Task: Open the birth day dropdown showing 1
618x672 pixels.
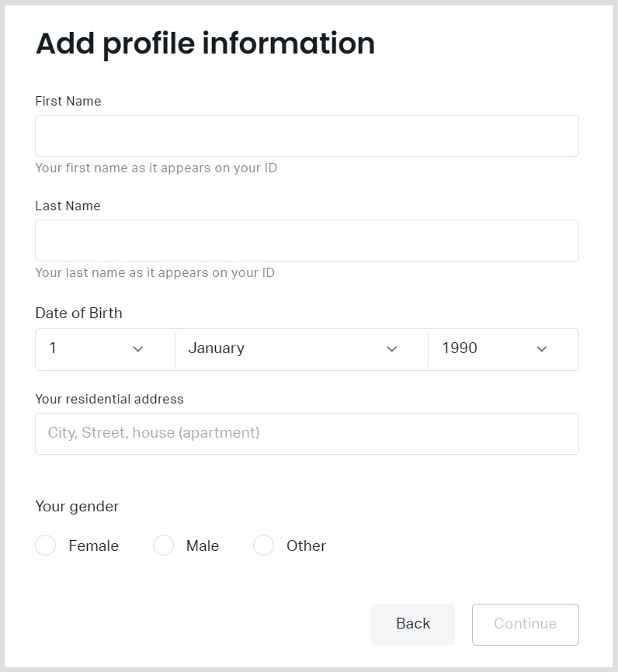Action: [x=93, y=349]
